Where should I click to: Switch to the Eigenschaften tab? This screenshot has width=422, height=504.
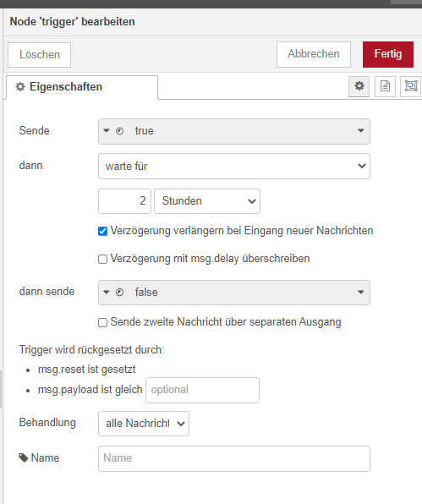click(82, 87)
